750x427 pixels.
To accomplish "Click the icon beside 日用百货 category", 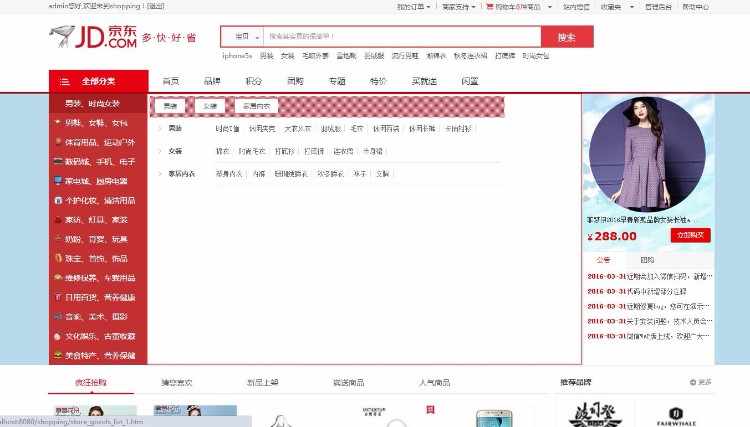I will tap(58, 297).
